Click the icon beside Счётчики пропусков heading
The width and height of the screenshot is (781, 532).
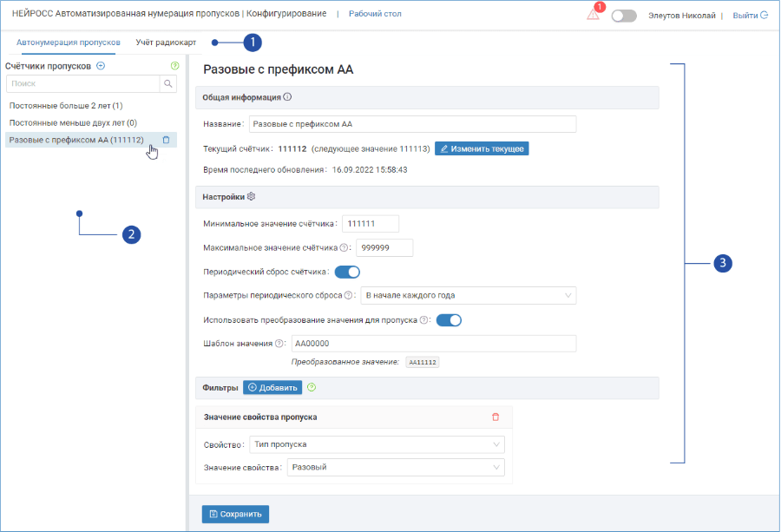(101, 66)
